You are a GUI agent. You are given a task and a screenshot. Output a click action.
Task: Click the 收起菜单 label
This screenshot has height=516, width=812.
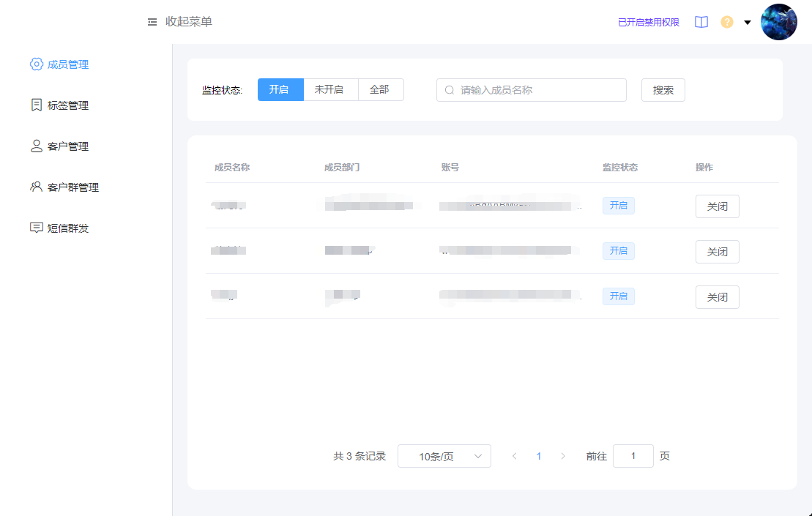tap(189, 22)
